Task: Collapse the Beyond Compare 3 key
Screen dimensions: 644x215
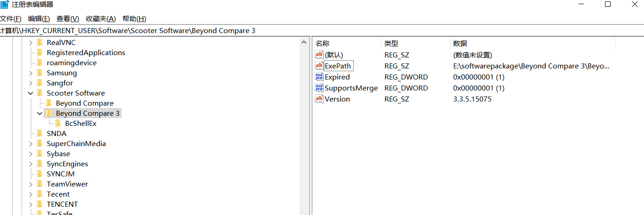Action: click(40, 113)
